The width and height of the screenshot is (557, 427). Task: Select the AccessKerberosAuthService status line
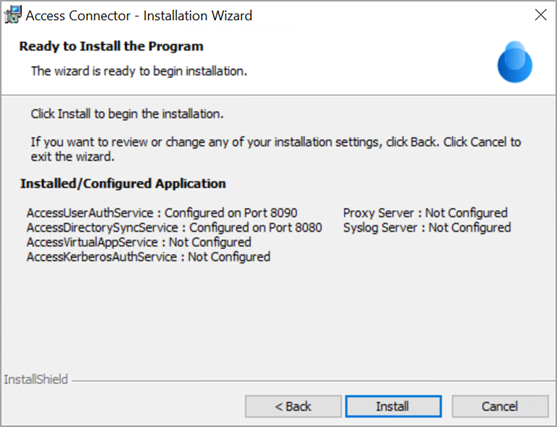point(148,257)
